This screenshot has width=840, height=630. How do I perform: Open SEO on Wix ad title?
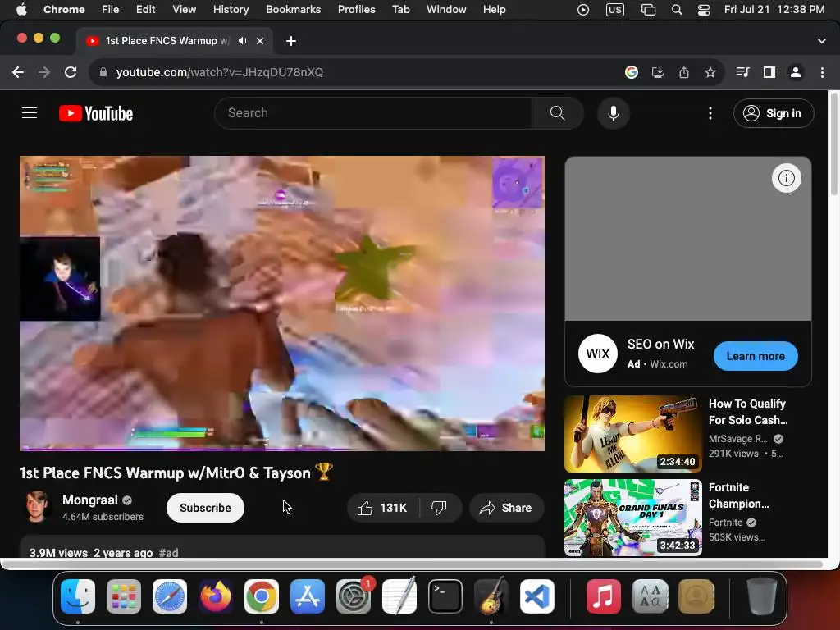click(660, 344)
